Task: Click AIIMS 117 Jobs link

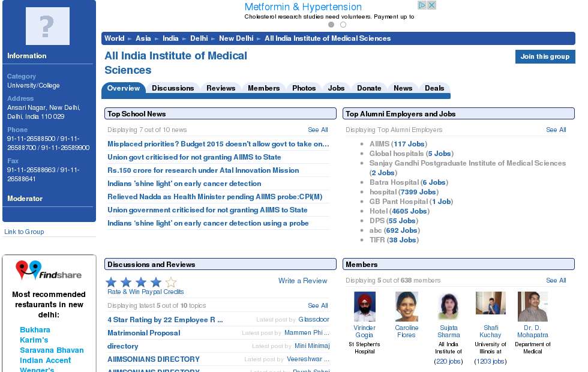Action: 409,144
